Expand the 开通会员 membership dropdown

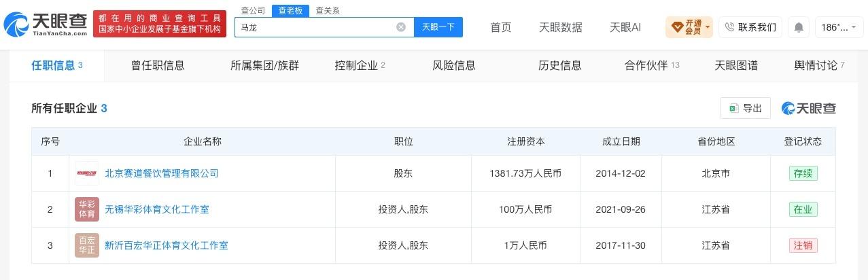click(x=691, y=27)
